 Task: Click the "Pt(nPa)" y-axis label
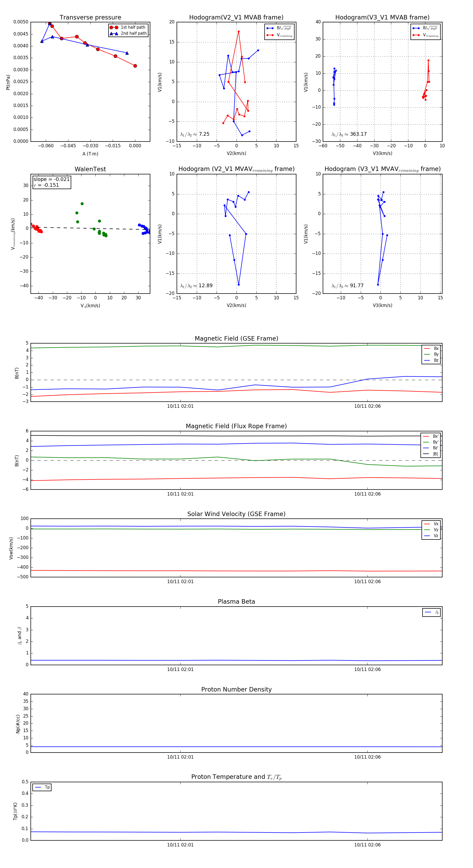(8, 82)
